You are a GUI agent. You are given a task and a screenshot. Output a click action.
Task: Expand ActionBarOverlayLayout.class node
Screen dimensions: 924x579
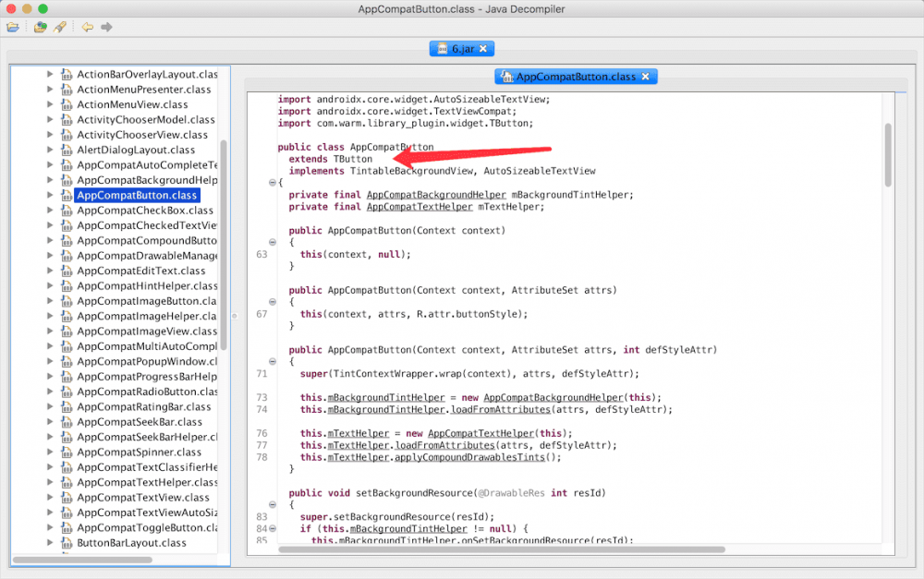(50, 74)
